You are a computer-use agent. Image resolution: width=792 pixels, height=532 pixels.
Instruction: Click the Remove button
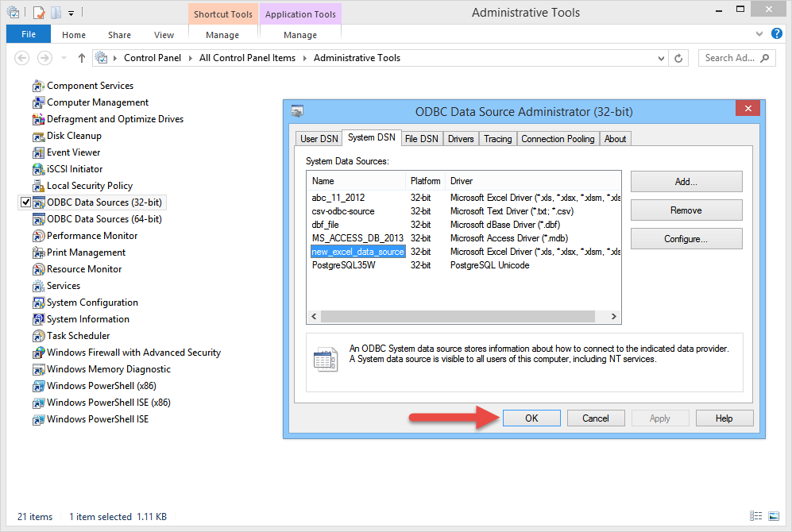pos(686,210)
